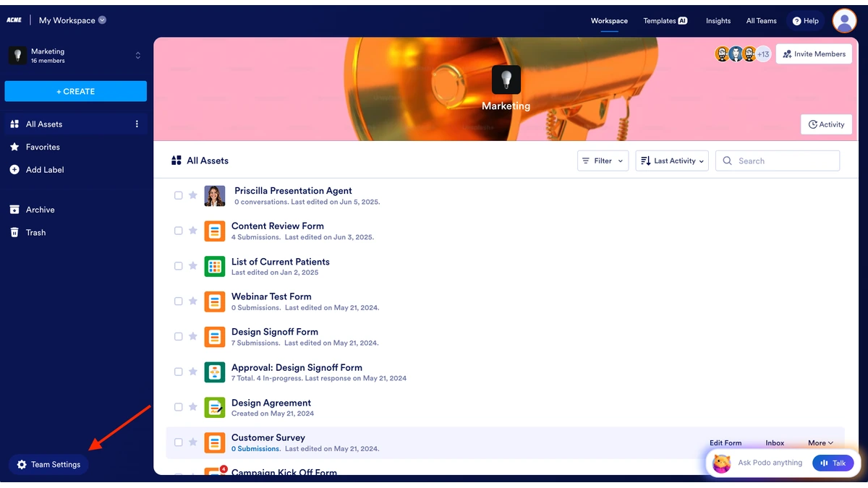Check the Priscilla Presentation Agent checkbox

point(179,195)
